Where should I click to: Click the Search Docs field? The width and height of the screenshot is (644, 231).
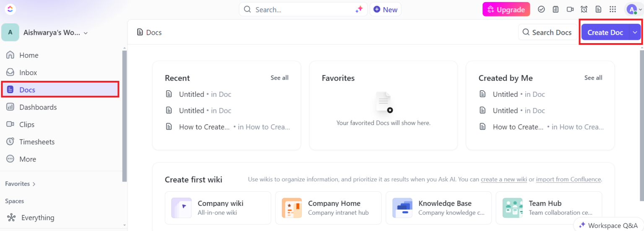coord(548,32)
